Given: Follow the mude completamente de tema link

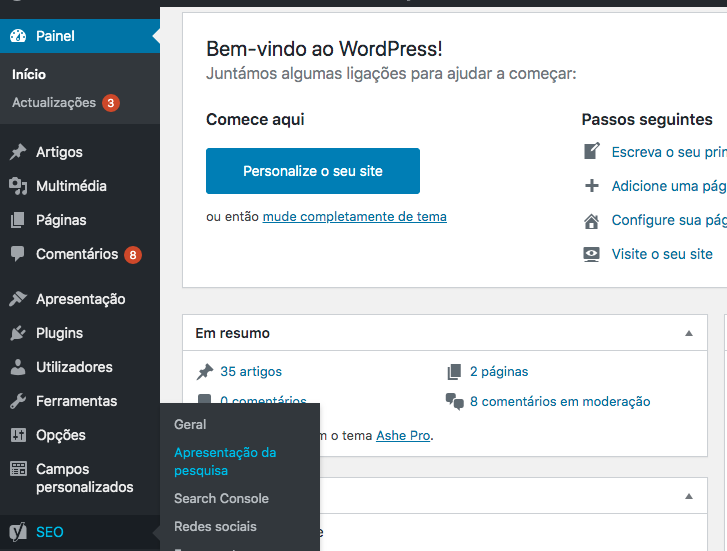Looking at the screenshot, I should point(355,217).
